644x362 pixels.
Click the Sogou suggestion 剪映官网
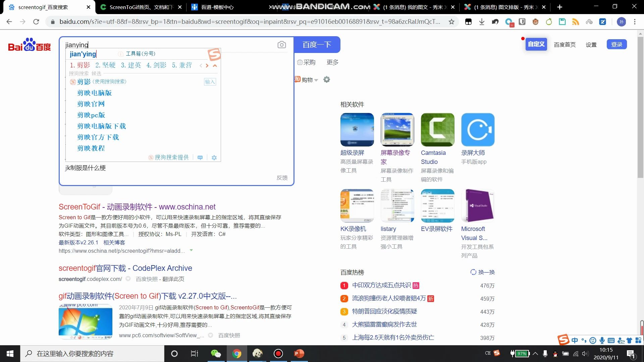(x=91, y=104)
